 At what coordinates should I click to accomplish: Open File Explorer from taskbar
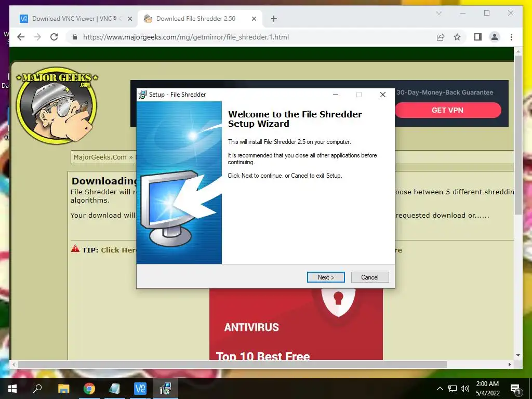63,389
